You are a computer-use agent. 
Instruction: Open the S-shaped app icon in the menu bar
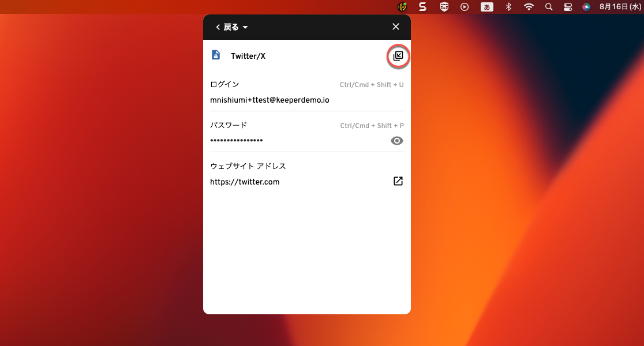click(422, 7)
